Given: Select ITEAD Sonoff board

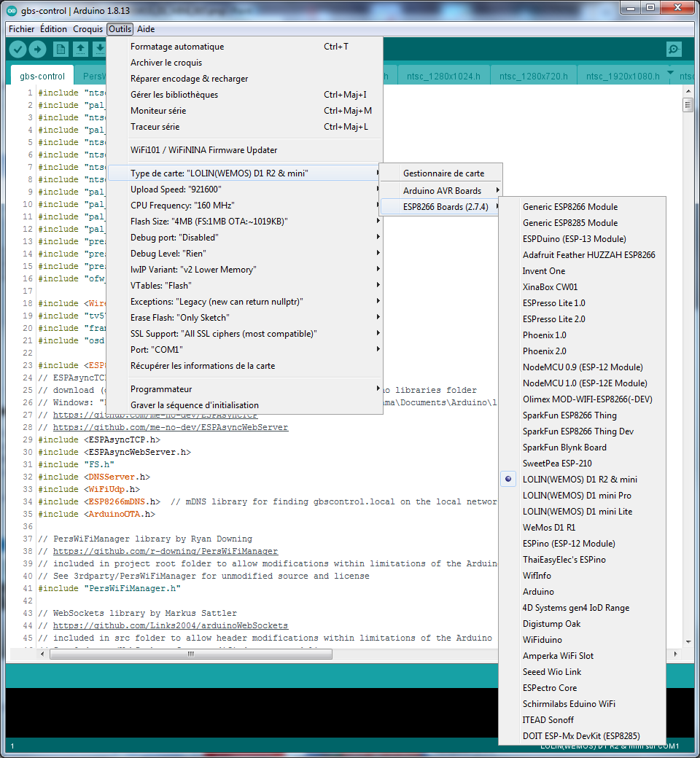Looking at the screenshot, I should [x=583, y=720].
